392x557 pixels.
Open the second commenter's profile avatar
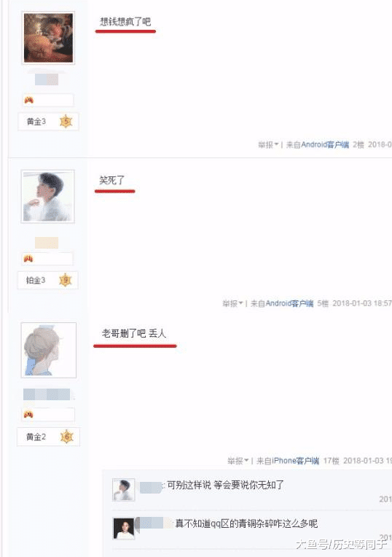point(48,196)
